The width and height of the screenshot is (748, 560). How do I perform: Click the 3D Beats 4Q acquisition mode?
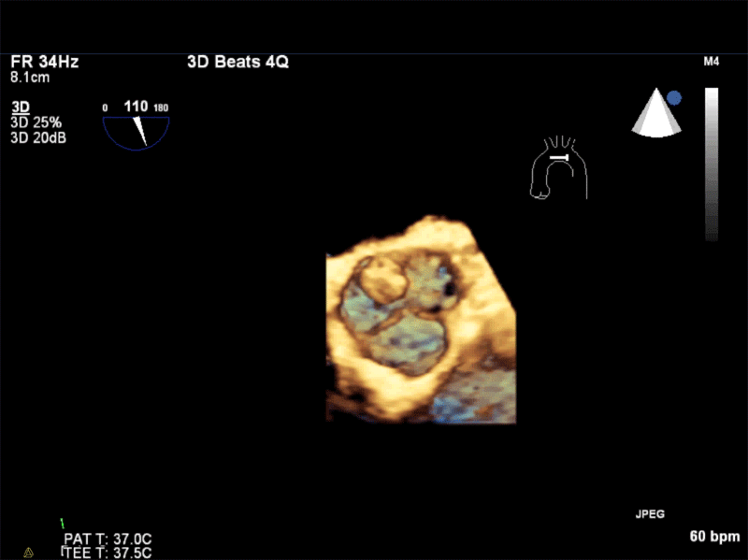tap(237, 62)
